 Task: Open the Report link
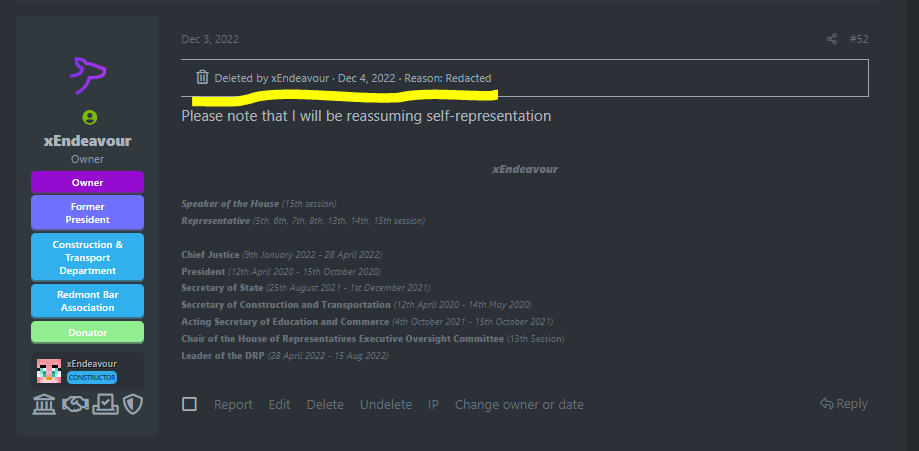click(x=233, y=405)
